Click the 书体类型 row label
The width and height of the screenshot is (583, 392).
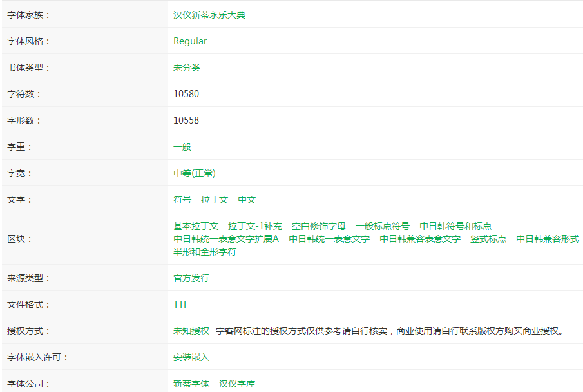(28, 68)
